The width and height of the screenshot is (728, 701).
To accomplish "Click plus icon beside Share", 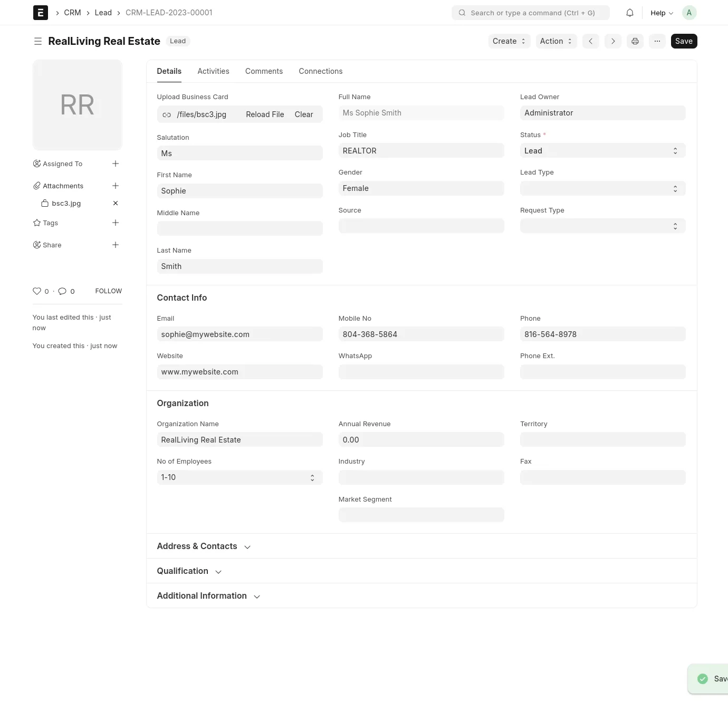I will pos(116,245).
